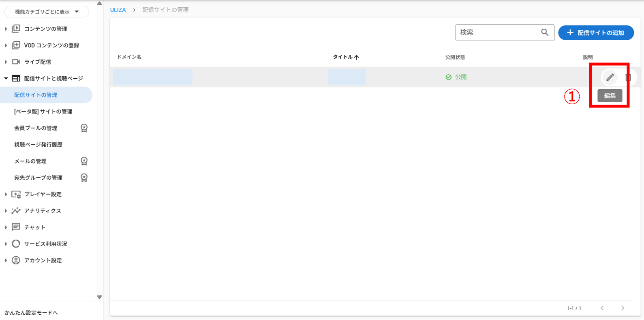Viewport: 644px width, 320px height.
Task: Click the premium badge beside メールの管理
Action: point(84,161)
